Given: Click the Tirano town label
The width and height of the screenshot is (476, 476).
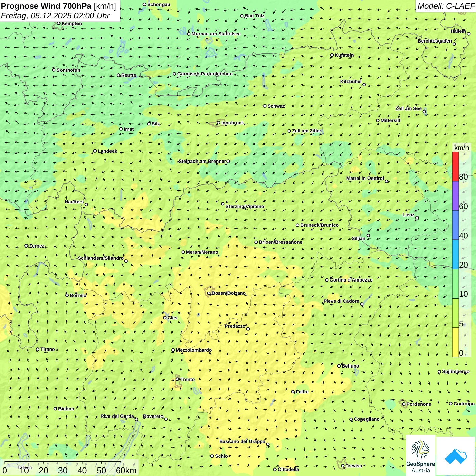Looking at the screenshot, I should point(48,349).
